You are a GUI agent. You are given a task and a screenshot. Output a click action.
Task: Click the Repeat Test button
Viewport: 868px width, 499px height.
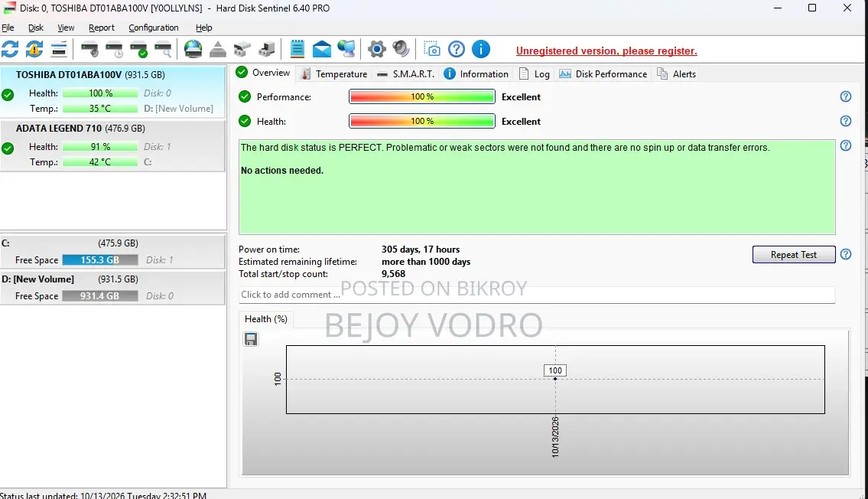[x=794, y=254]
